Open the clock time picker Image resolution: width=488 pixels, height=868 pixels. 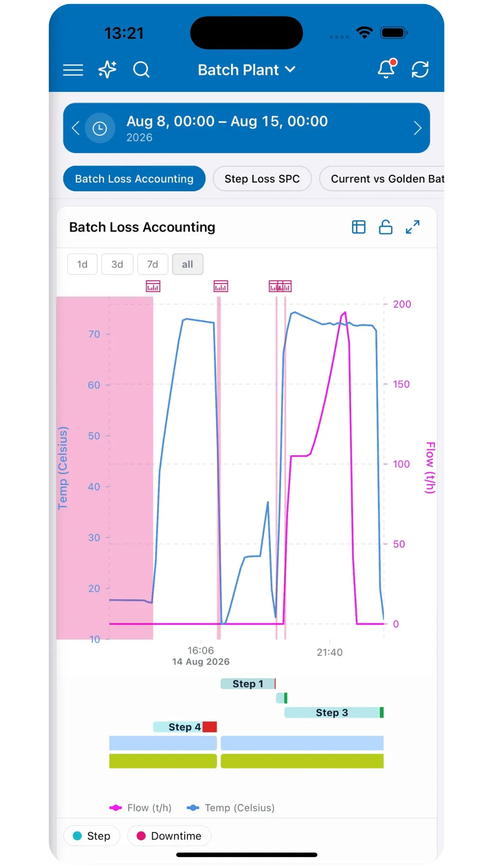(x=100, y=128)
